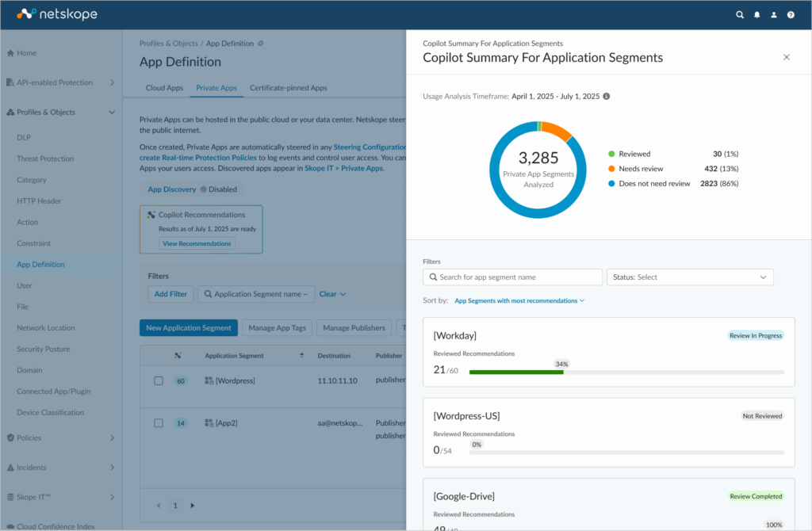Switch to the Cloud Apps tab
This screenshot has width=812, height=531.
pyautogui.click(x=164, y=88)
